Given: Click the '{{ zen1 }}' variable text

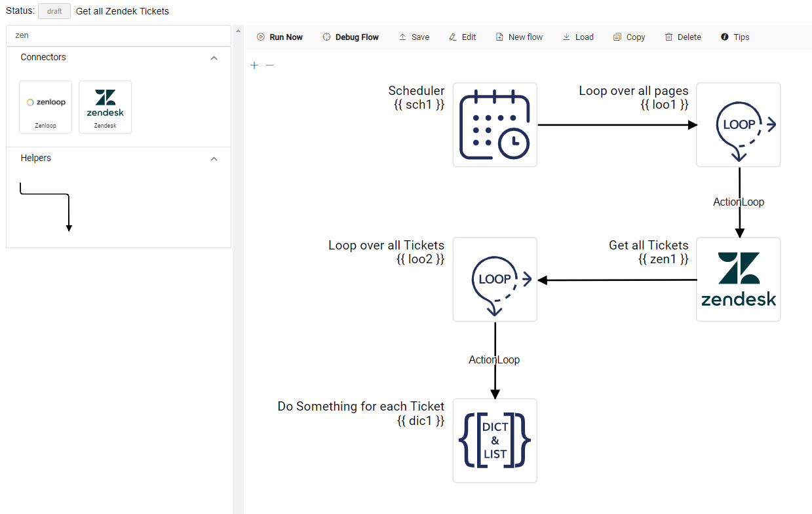Looking at the screenshot, I should (x=663, y=259).
